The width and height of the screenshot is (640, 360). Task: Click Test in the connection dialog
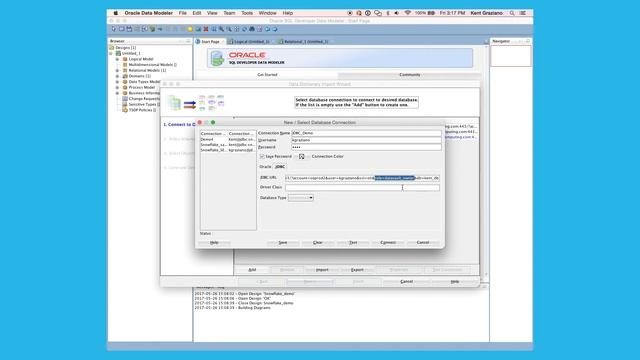[353, 242]
